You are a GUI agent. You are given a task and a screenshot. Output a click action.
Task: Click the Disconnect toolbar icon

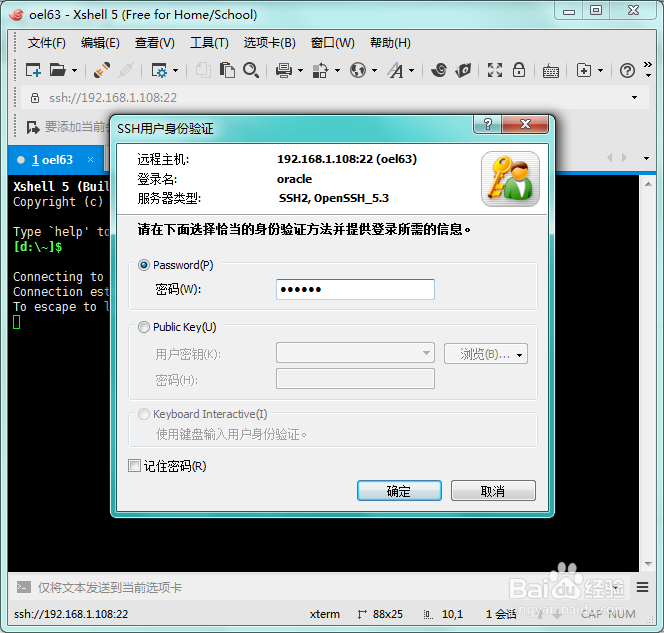point(126,70)
